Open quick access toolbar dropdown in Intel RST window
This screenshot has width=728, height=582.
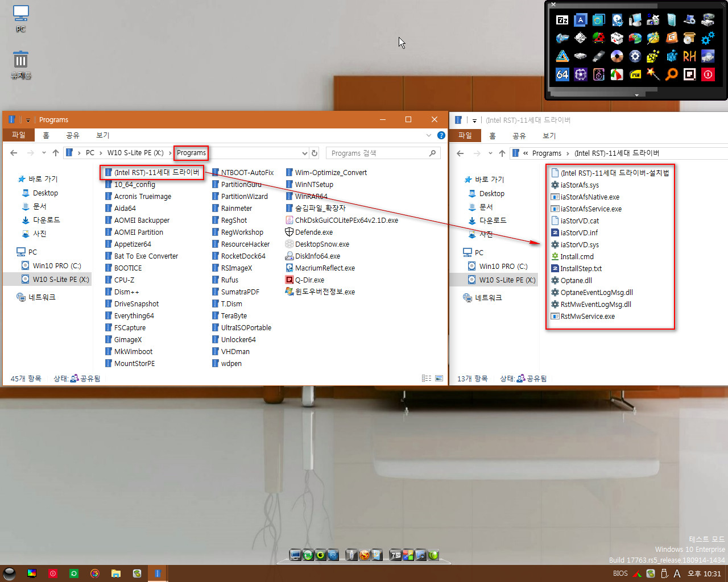(x=474, y=120)
